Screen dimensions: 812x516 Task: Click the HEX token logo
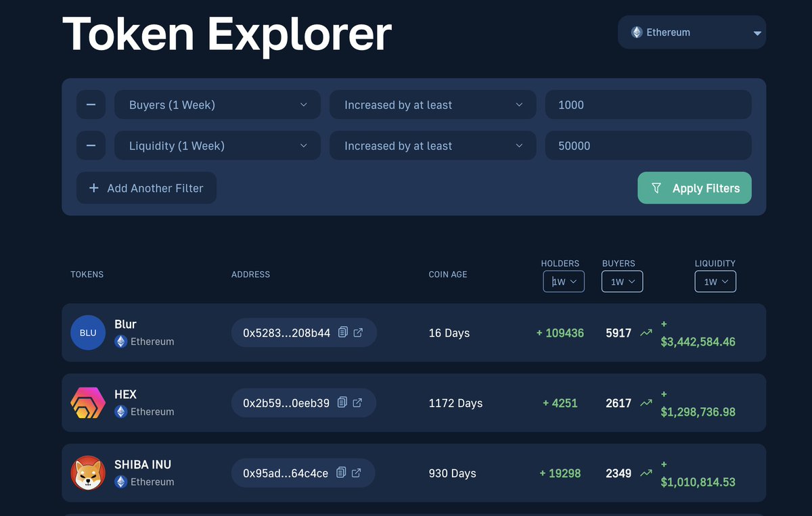pyautogui.click(x=88, y=403)
